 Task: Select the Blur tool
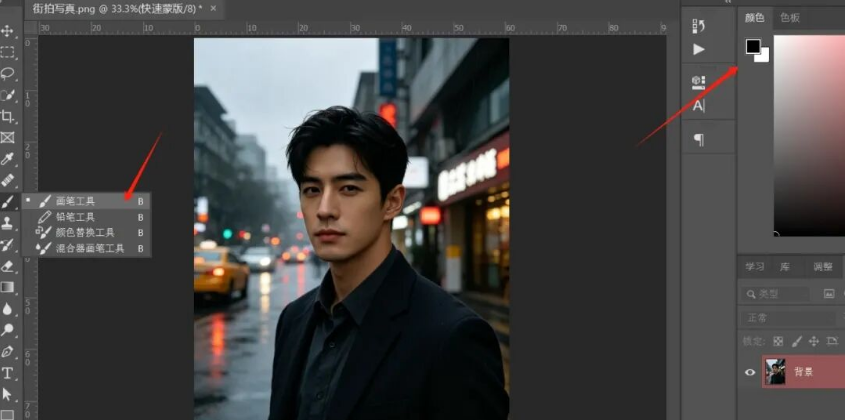7,308
